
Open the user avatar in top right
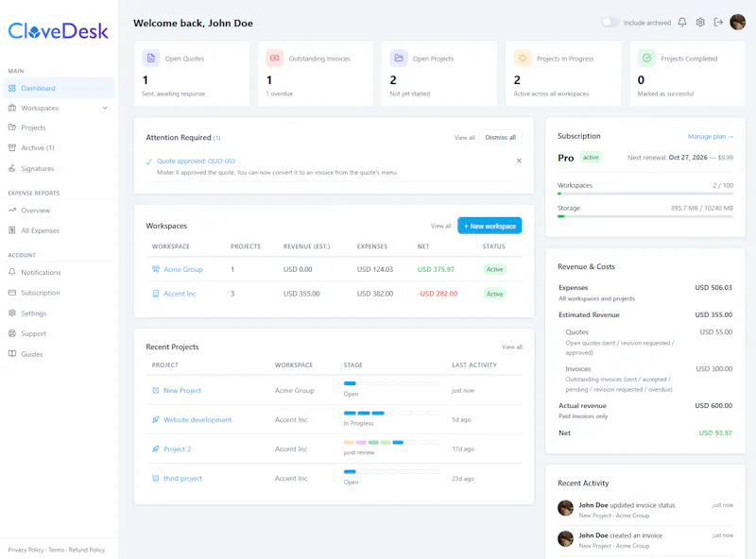point(738,22)
